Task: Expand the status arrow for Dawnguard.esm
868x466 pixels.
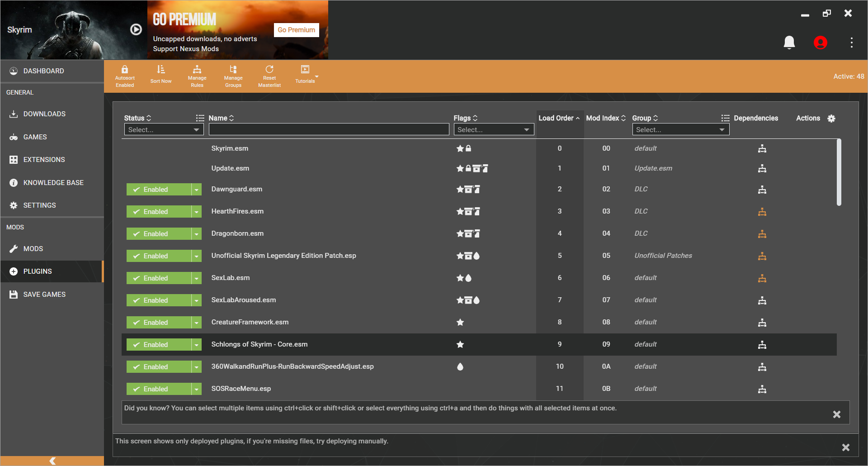Action: tap(197, 190)
